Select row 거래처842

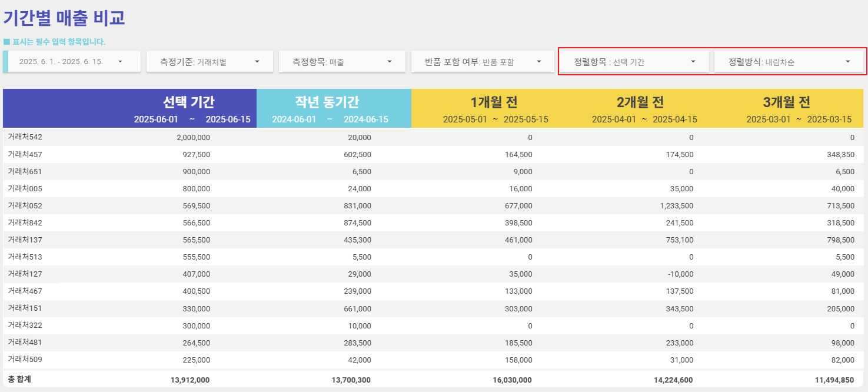(x=433, y=222)
